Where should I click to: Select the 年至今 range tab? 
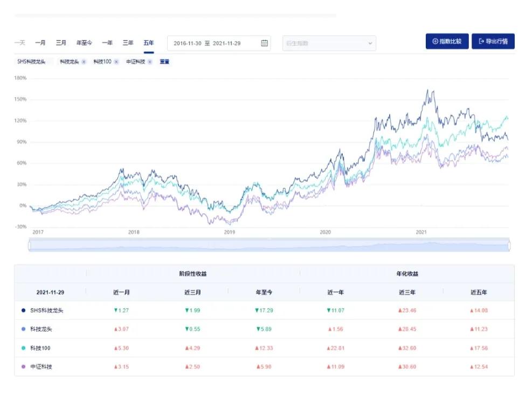tap(84, 43)
